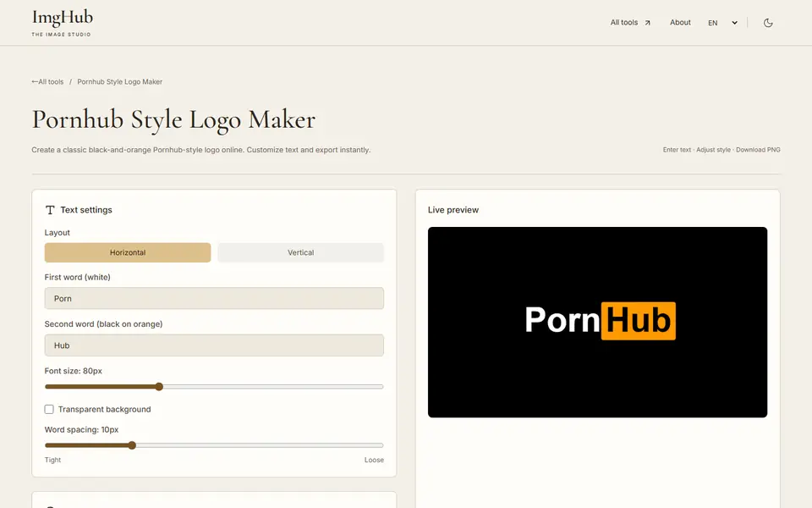Viewport: 812px width, 508px height.
Task: Open the About page
Action: [680, 22]
